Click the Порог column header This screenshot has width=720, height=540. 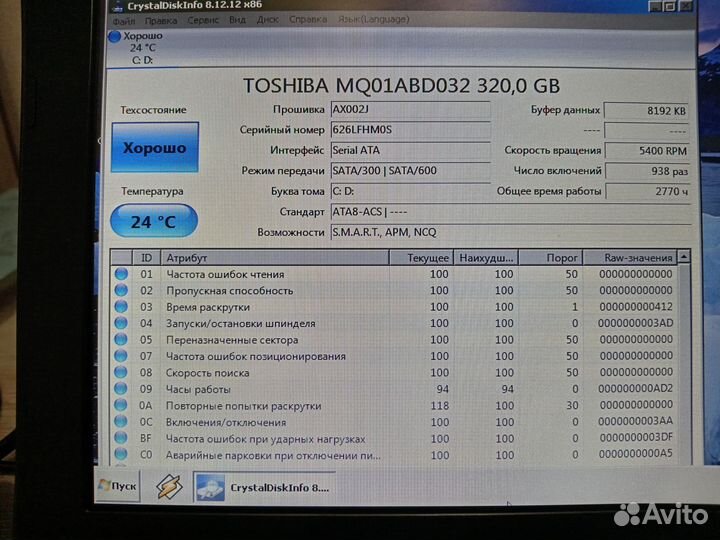pyautogui.click(x=551, y=258)
